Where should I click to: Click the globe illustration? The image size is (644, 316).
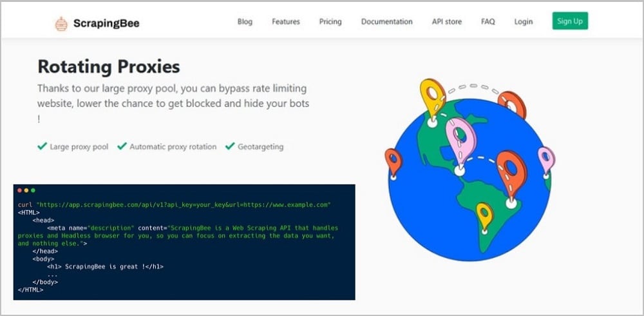[x=469, y=180]
